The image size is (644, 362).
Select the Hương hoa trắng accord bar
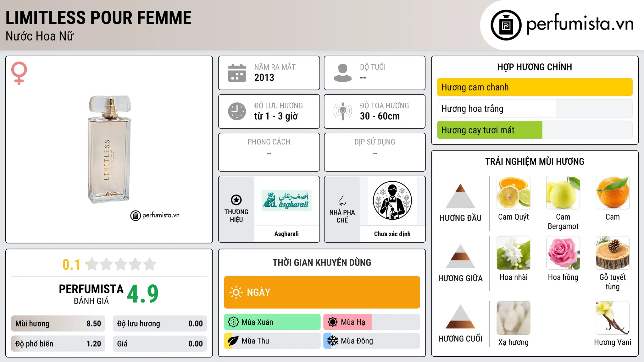tap(535, 108)
